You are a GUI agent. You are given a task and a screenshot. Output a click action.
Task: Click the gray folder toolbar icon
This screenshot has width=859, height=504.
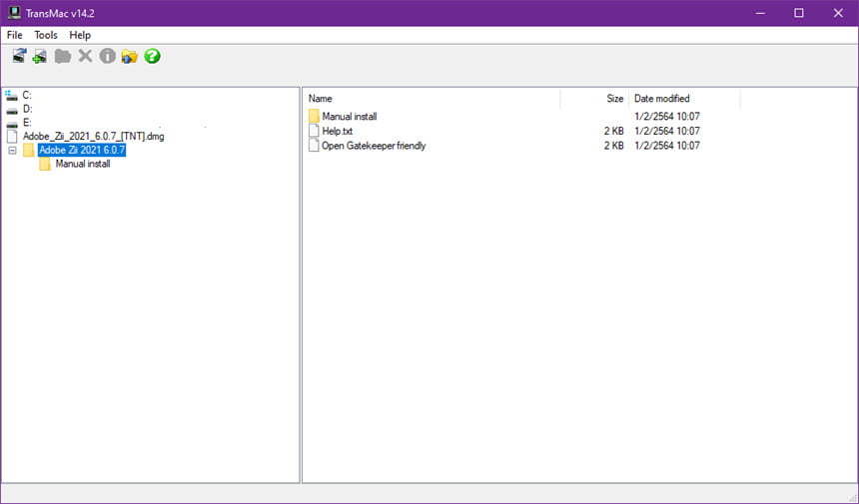[63, 56]
